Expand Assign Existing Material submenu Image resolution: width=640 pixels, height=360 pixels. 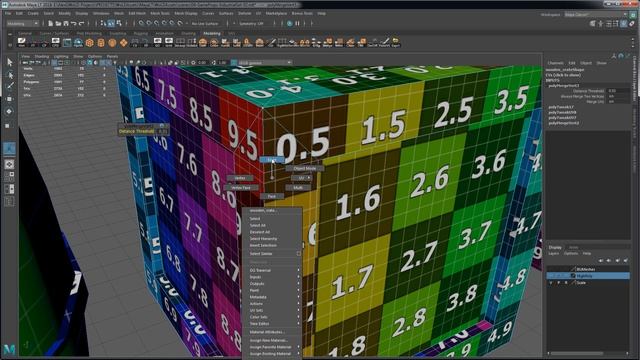(x=273, y=353)
